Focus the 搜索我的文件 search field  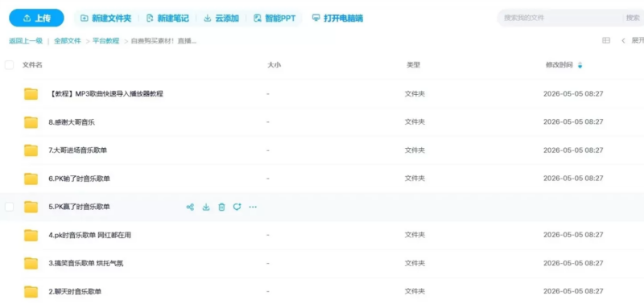559,18
